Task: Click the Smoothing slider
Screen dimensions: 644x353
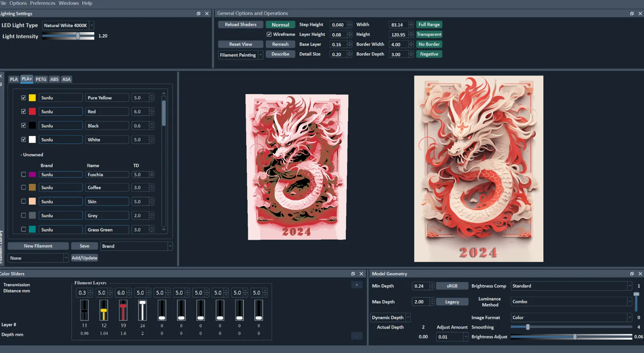Action: click(x=572, y=327)
